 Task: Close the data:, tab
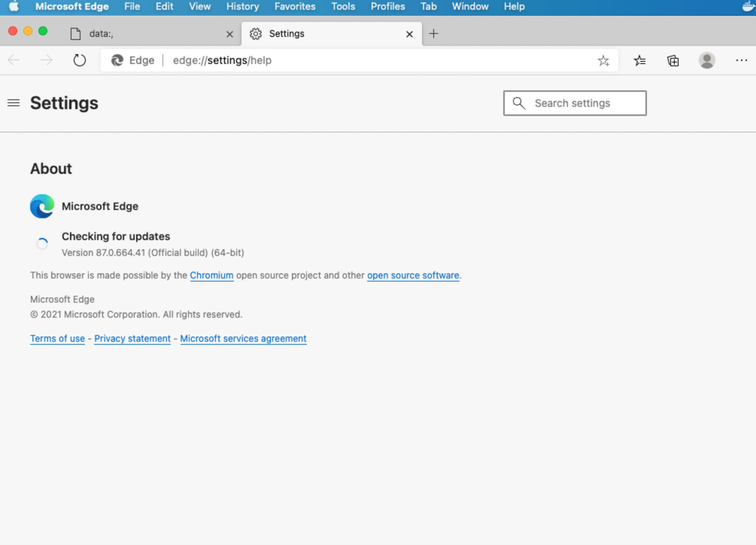coord(229,34)
